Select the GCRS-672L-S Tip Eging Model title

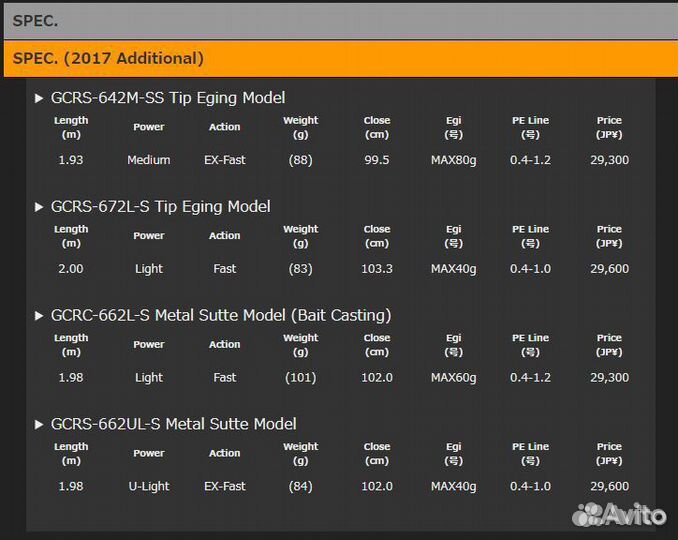160,207
